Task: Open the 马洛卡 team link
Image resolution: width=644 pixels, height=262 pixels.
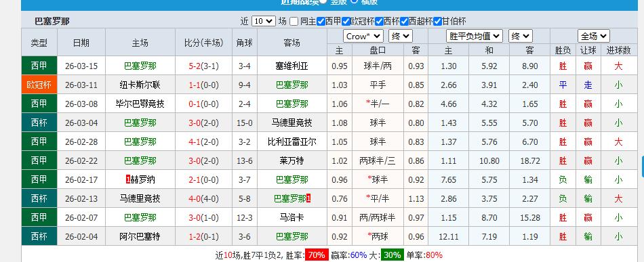Action: click(x=292, y=217)
